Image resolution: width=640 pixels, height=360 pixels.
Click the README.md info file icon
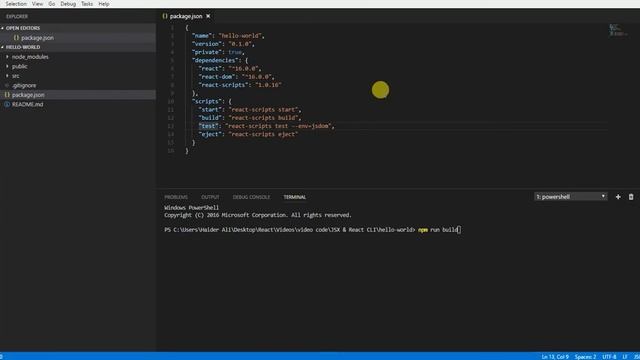(7, 104)
